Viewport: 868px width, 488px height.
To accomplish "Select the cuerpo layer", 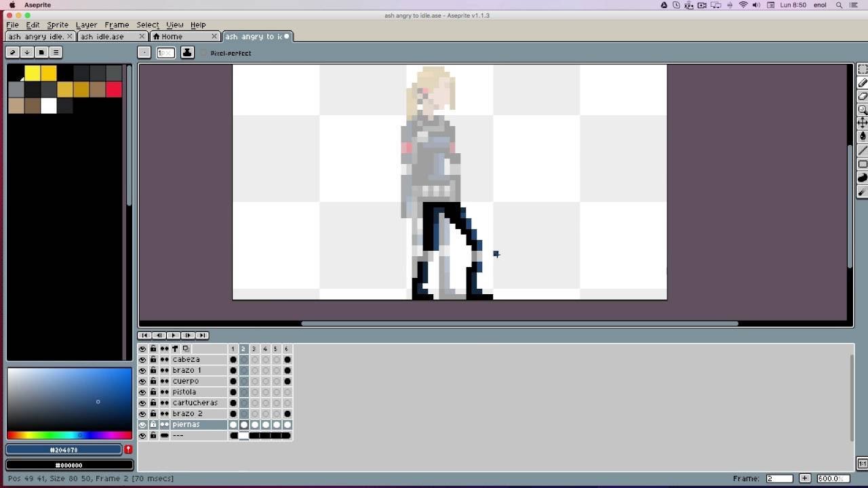I will click(x=198, y=381).
